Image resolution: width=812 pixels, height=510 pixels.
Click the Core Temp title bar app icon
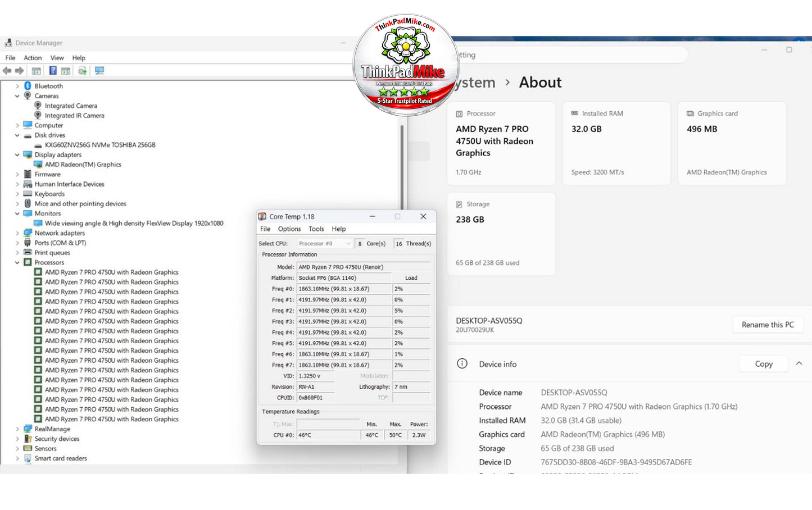pyautogui.click(x=262, y=216)
